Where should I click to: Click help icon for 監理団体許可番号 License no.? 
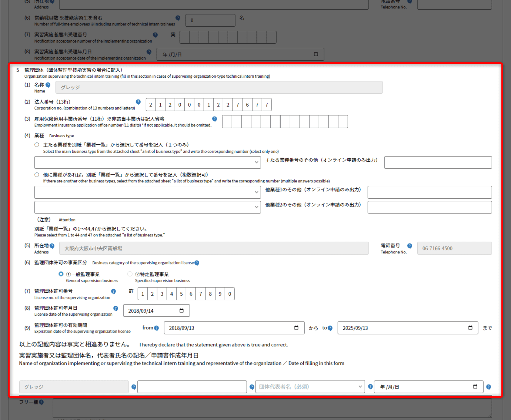coord(113,291)
